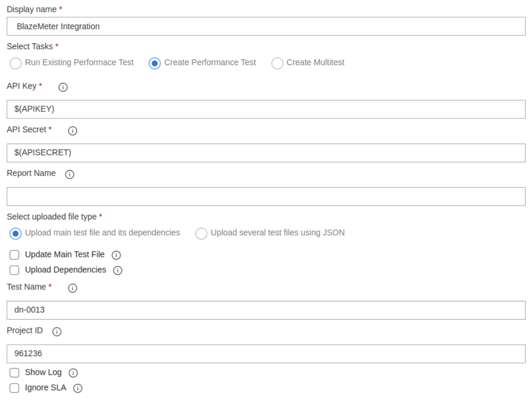Screen dimensions: 532x401
Task: Select Run Existing Performace Test radio
Action: 15,63
